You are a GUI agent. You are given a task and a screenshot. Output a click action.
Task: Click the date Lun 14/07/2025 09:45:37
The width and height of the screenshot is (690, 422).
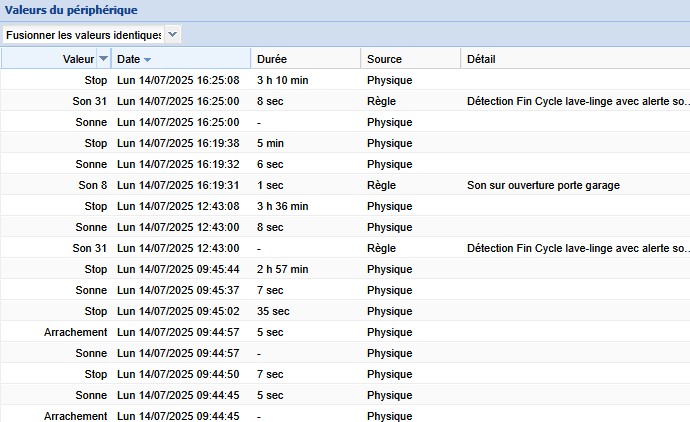pyautogui.click(x=178, y=290)
